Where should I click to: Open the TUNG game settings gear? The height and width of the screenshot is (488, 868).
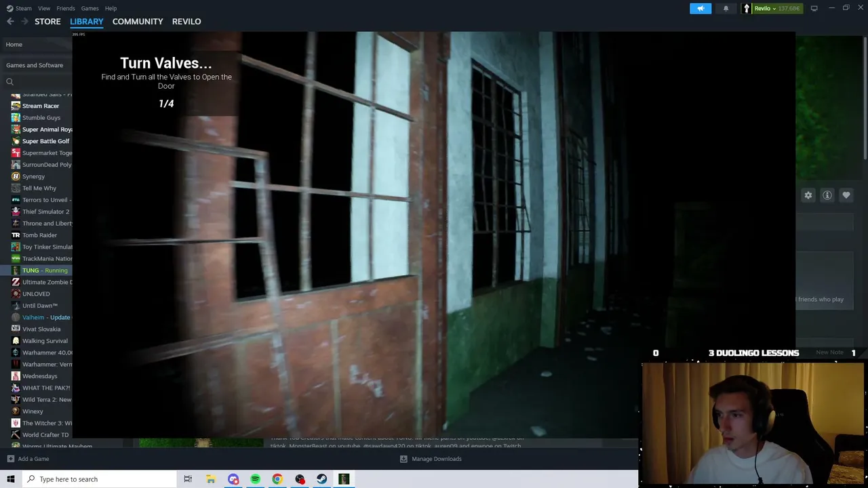coord(808,195)
